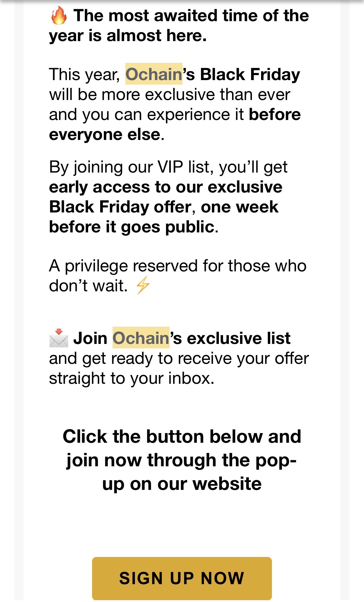Screen dimensions: 364x602
Task: Click the "up on our website" line
Action: 182,484
